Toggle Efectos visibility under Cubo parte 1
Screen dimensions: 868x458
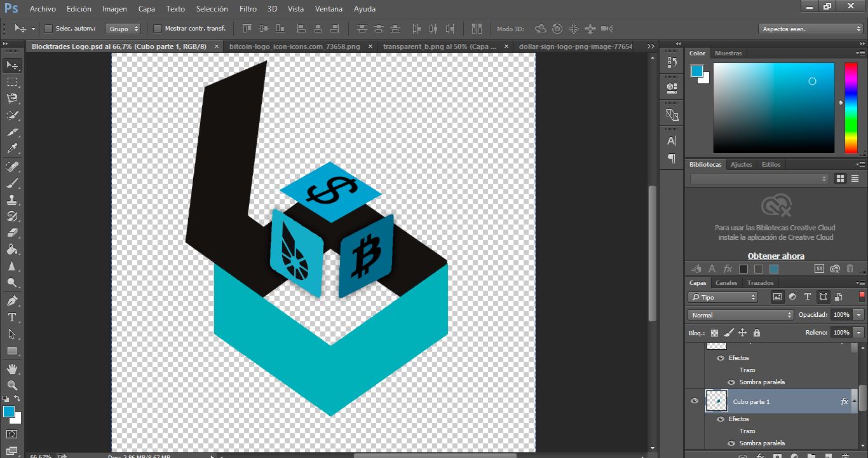pyautogui.click(x=721, y=419)
